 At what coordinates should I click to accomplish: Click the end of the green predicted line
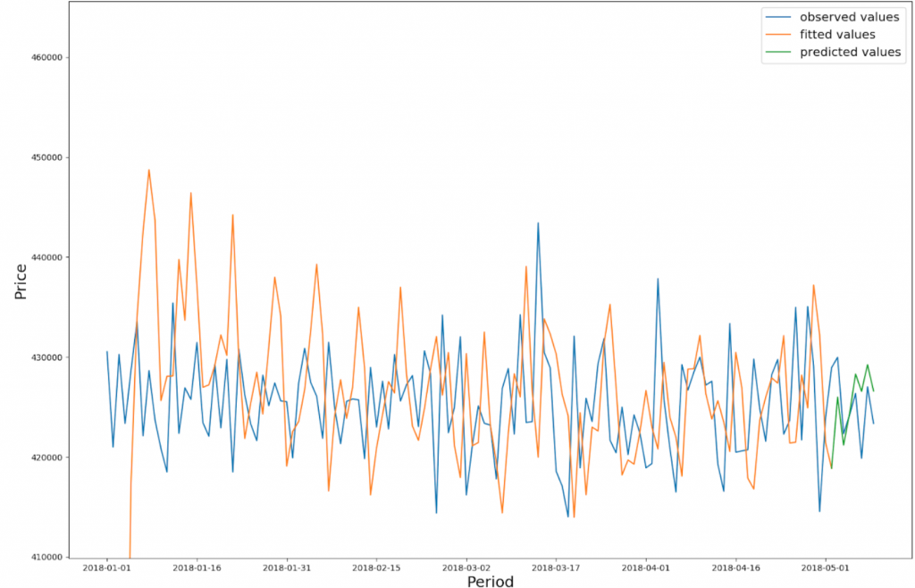point(874,391)
